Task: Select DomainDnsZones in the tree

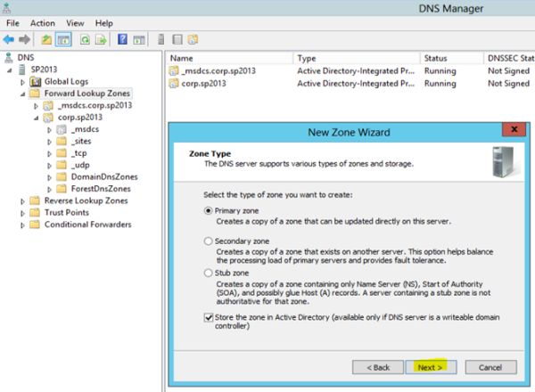Action: (x=104, y=177)
